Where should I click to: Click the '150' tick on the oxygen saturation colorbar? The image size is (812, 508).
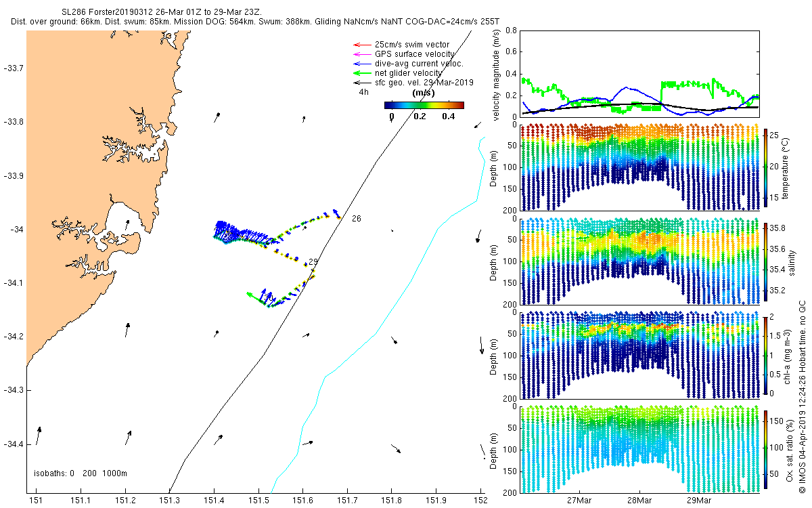(x=777, y=420)
